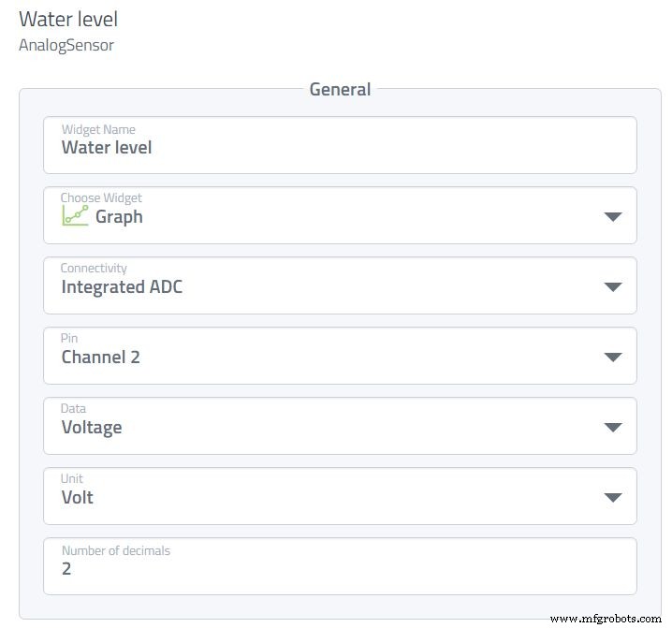Click the 'Water level' page heading
This screenshot has width=672, height=628.
coord(68,19)
